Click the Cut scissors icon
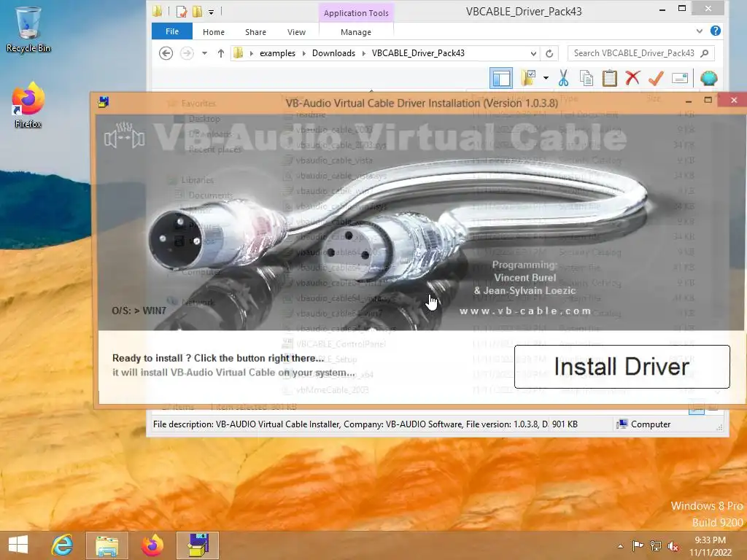Screen dimensions: 747x560 pyautogui.click(x=563, y=77)
